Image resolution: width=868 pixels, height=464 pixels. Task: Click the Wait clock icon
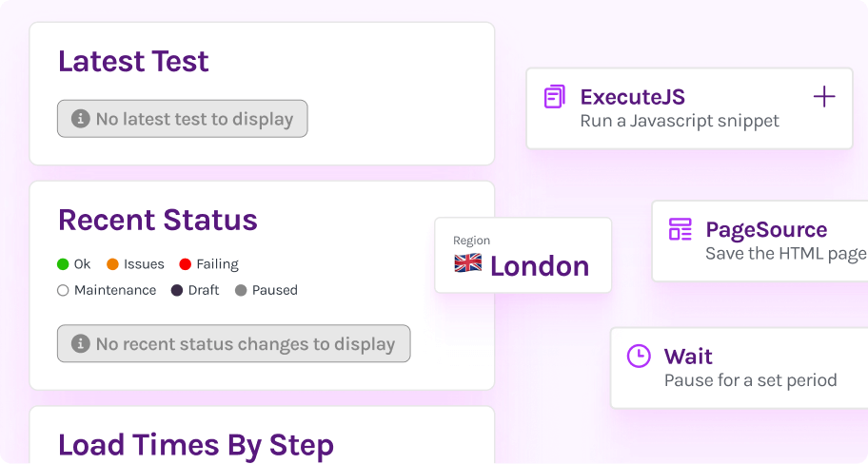pyautogui.click(x=639, y=356)
